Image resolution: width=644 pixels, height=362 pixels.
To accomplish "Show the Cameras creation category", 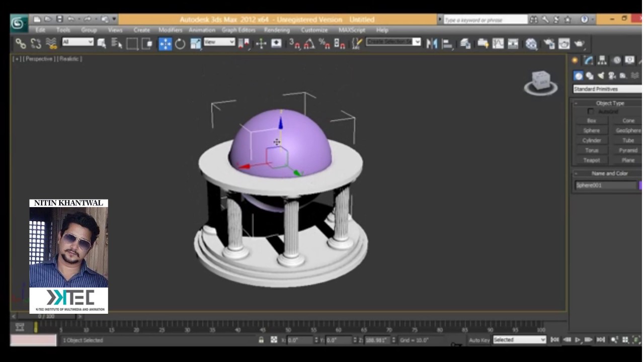I will coord(612,76).
